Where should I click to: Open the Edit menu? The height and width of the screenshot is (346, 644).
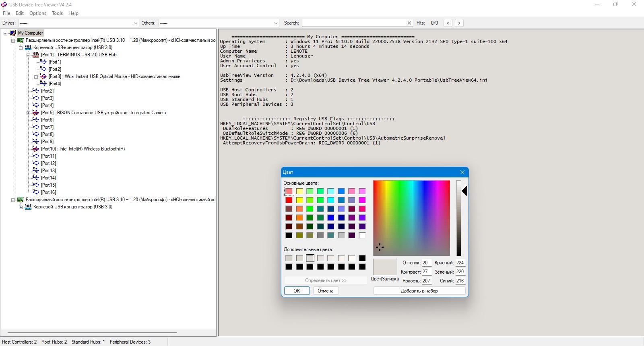(20, 13)
